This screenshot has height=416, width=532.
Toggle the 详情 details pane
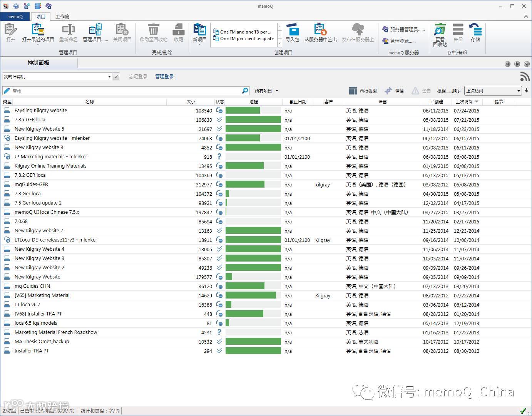[394, 91]
